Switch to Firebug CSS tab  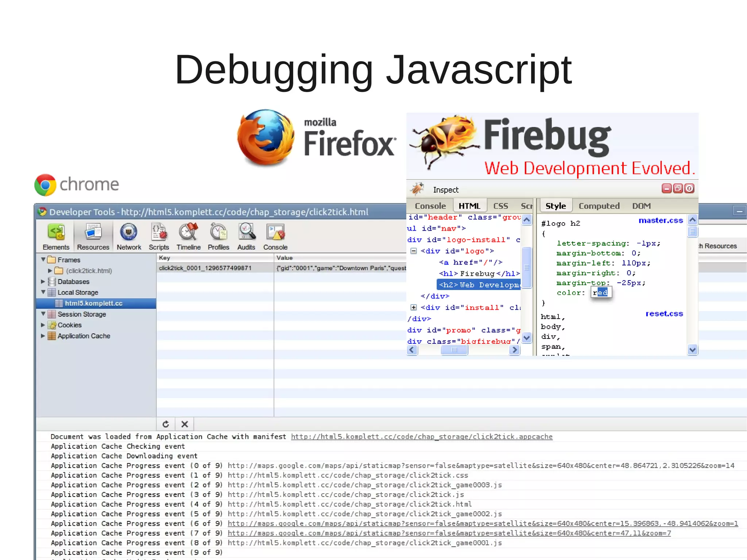tap(500, 206)
